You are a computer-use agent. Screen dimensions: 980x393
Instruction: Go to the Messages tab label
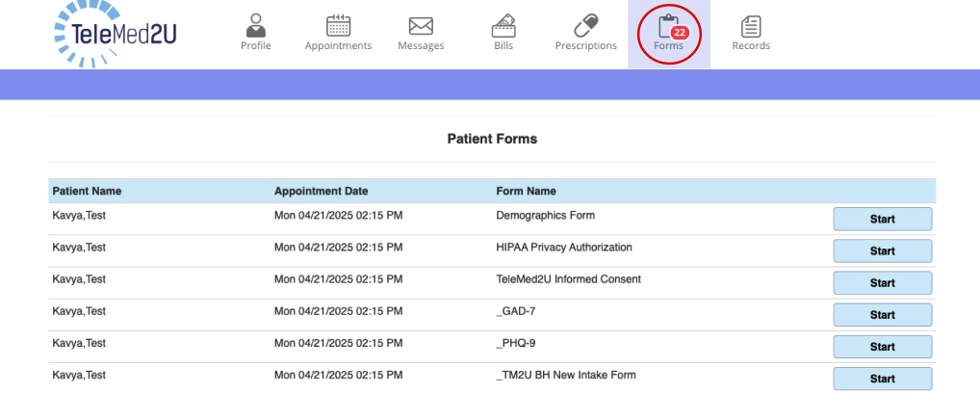pyautogui.click(x=421, y=45)
